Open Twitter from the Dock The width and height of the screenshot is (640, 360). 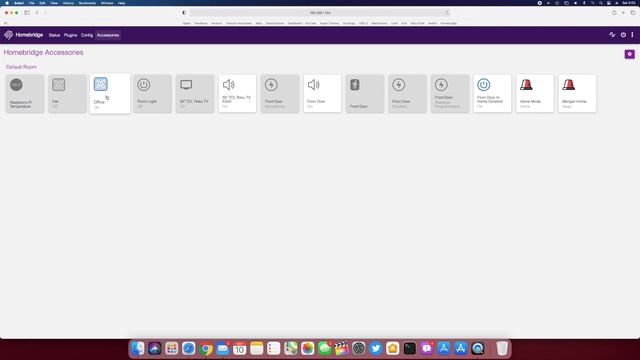[376, 348]
